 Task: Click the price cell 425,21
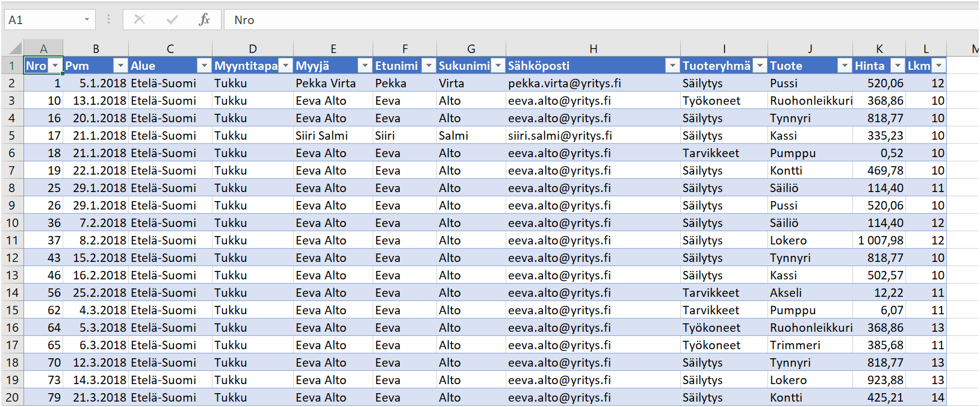coord(879,397)
